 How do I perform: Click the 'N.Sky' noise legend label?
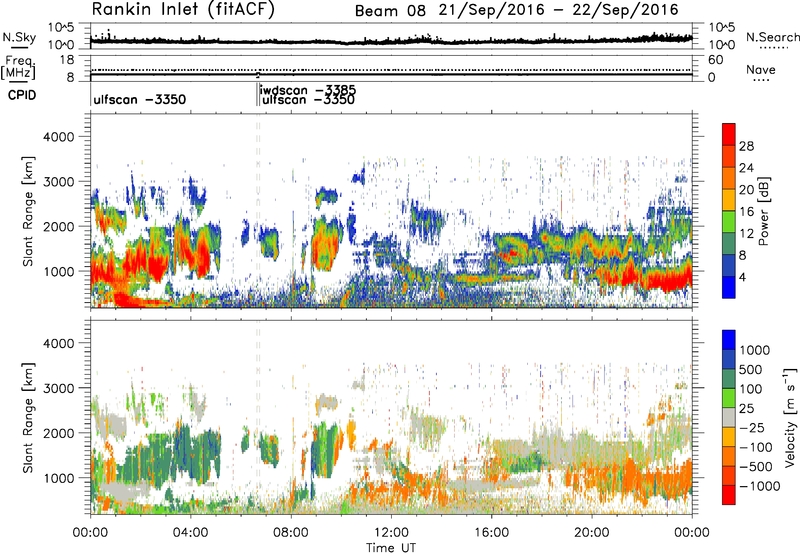pyautogui.click(x=19, y=37)
